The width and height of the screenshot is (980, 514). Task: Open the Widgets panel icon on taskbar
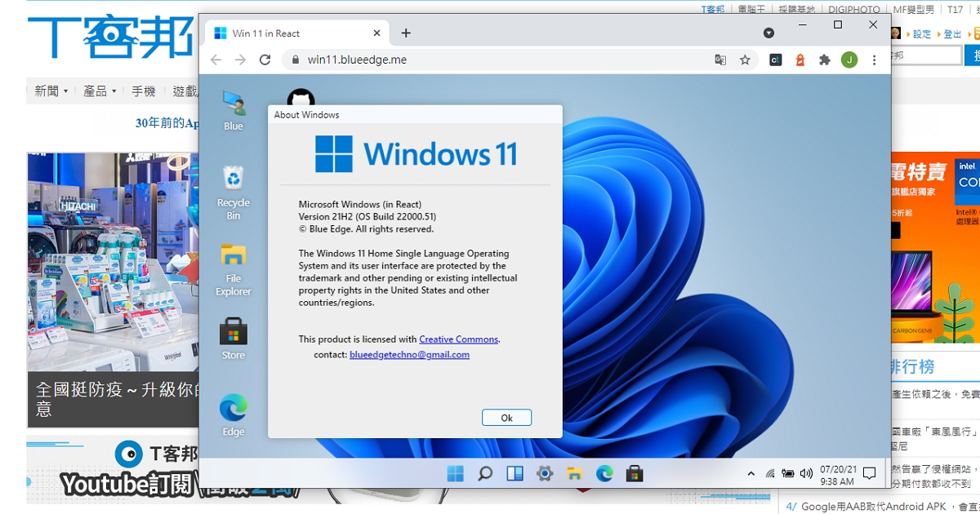click(514, 473)
